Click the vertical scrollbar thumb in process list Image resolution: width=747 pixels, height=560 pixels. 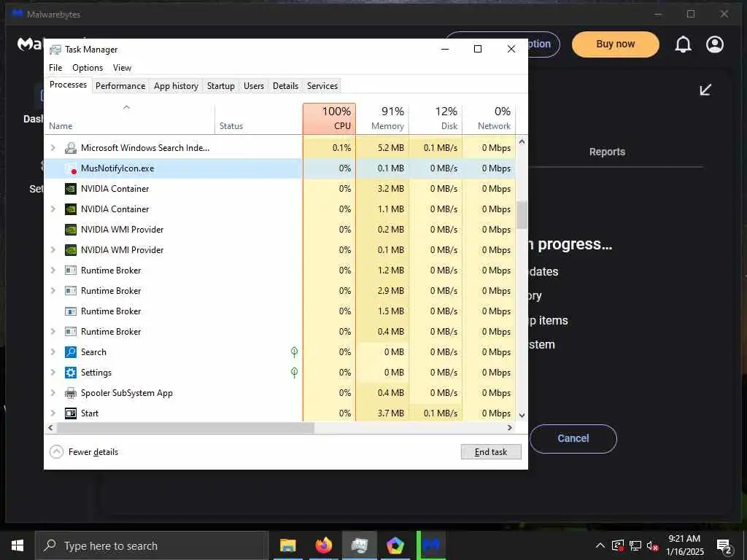522,215
